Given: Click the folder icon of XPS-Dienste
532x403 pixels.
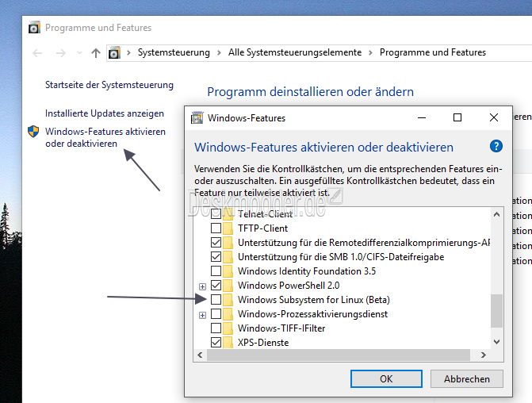Looking at the screenshot, I should point(228,342).
